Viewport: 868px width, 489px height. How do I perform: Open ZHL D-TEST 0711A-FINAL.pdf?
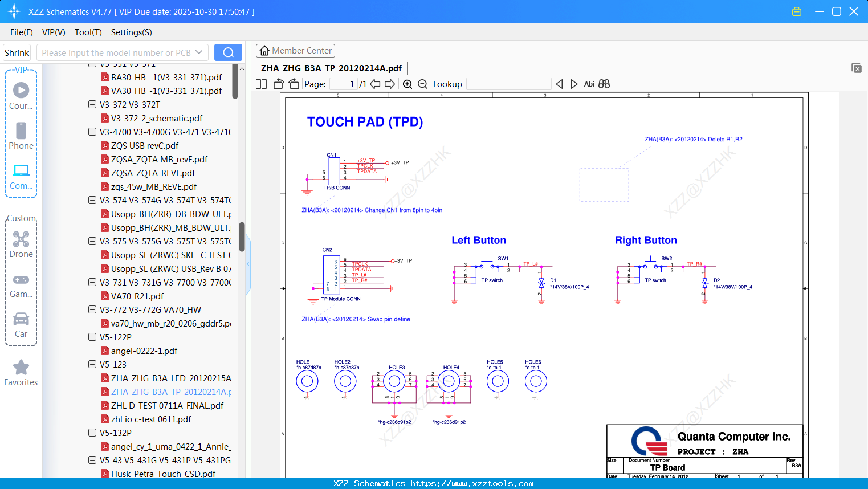(167, 405)
